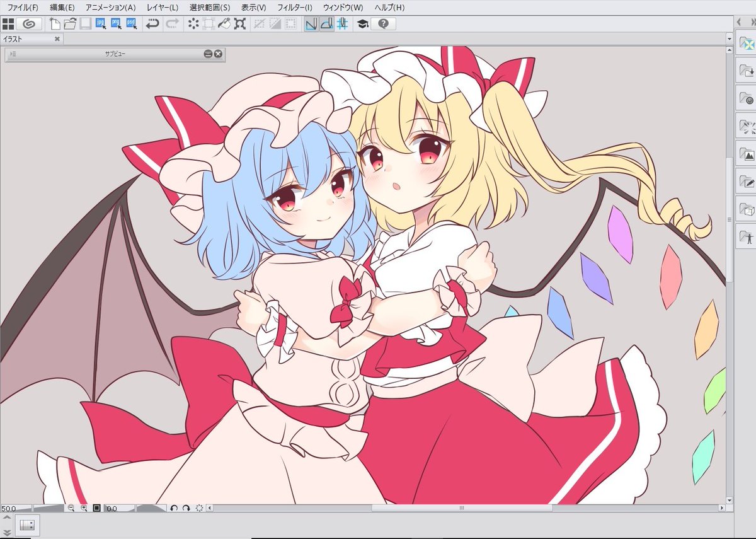The image size is (756, 539).
Task: Click the Deselect icon in toolbar
Action: [x=259, y=24]
